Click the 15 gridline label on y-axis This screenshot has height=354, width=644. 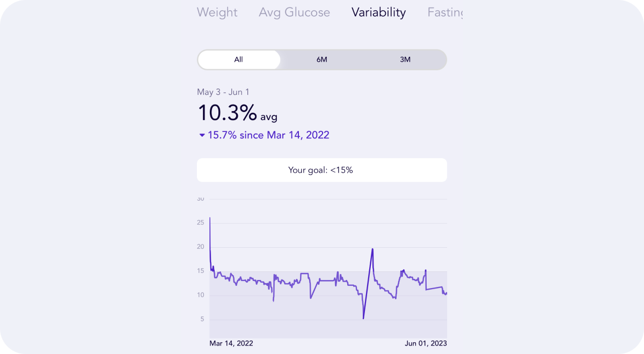pos(201,271)
